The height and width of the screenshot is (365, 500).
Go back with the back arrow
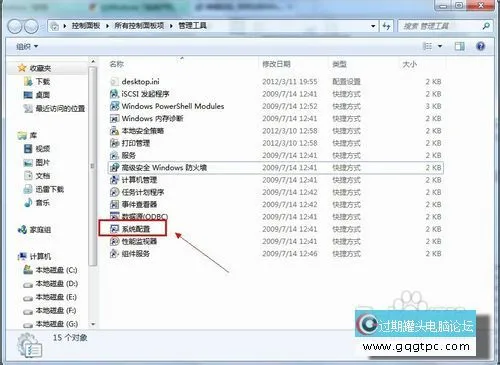click(15, 26)
